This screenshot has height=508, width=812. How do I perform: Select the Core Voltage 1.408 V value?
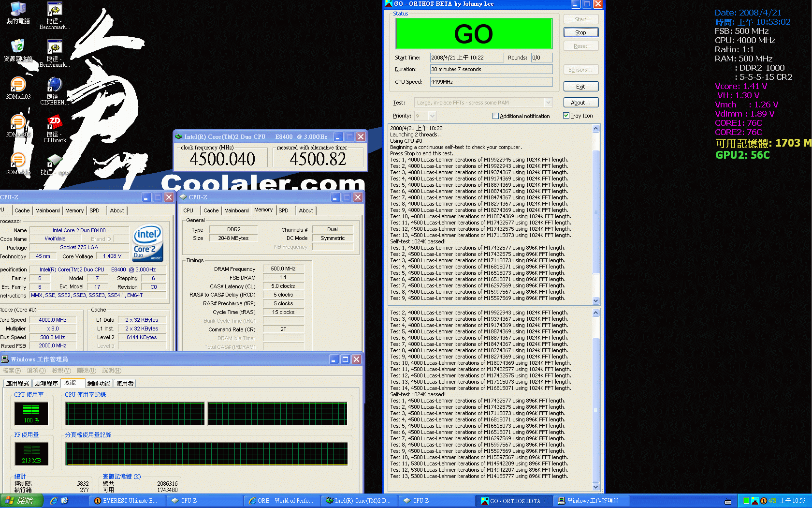coord(112,256)
